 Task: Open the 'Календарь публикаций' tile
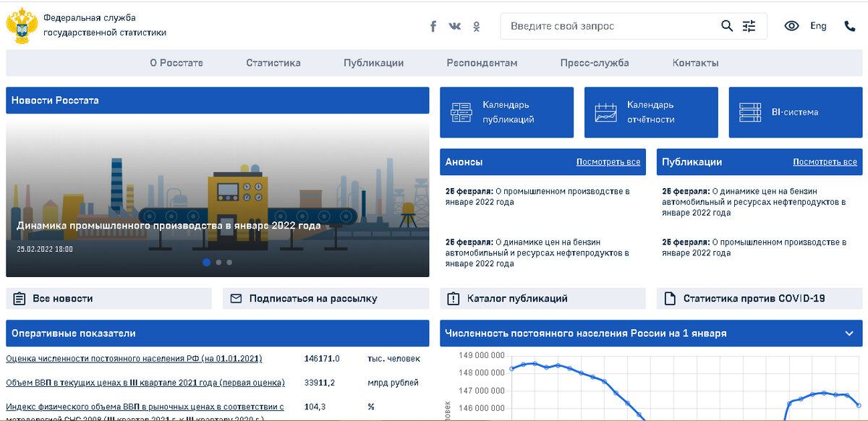click(x=506, y=112)
